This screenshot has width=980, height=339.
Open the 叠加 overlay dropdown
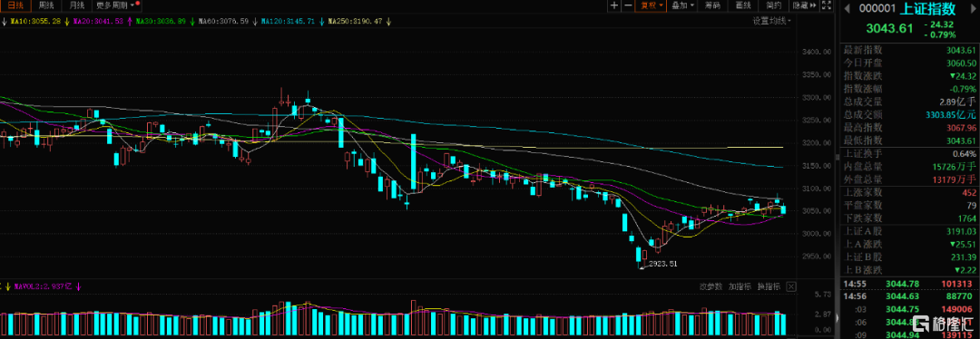pos(681,5)
